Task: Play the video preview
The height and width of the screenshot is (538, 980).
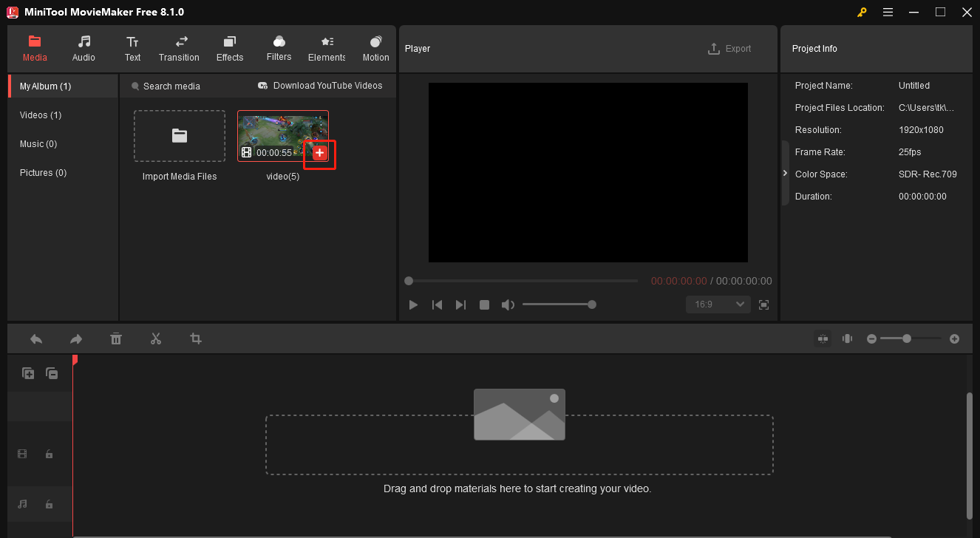Action: [413, 304]
